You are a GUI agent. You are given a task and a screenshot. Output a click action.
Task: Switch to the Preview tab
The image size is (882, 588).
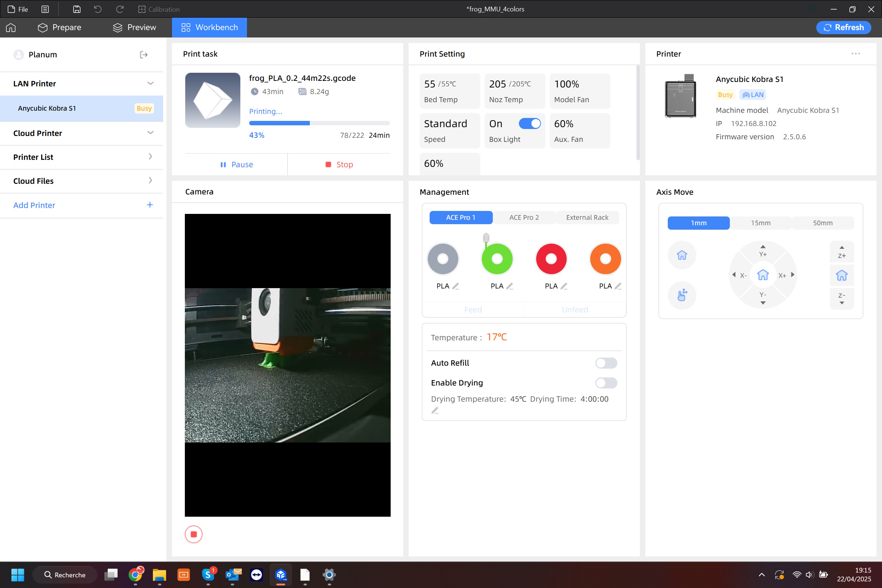(x=134, y=27)
